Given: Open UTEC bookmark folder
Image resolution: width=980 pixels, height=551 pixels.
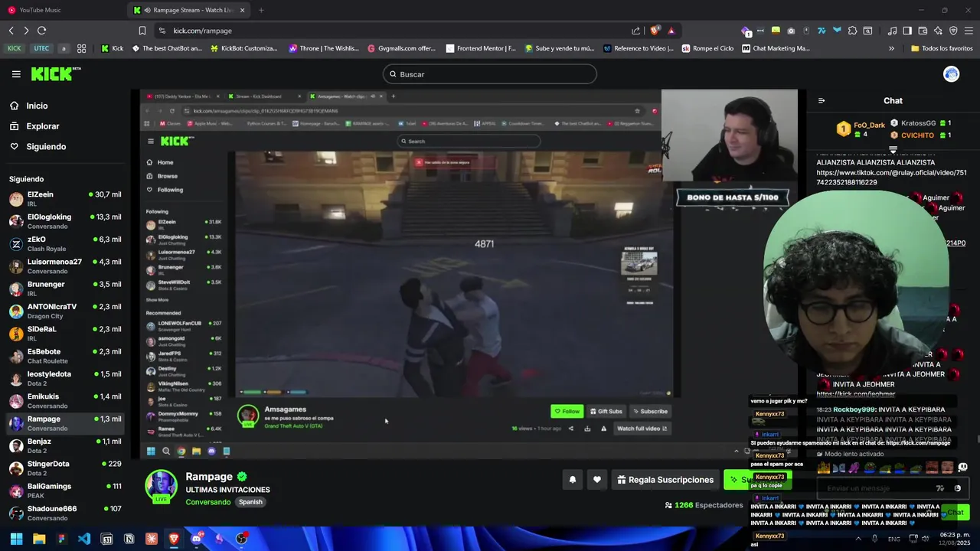Looking at the screenshot, I should [41, 48].
